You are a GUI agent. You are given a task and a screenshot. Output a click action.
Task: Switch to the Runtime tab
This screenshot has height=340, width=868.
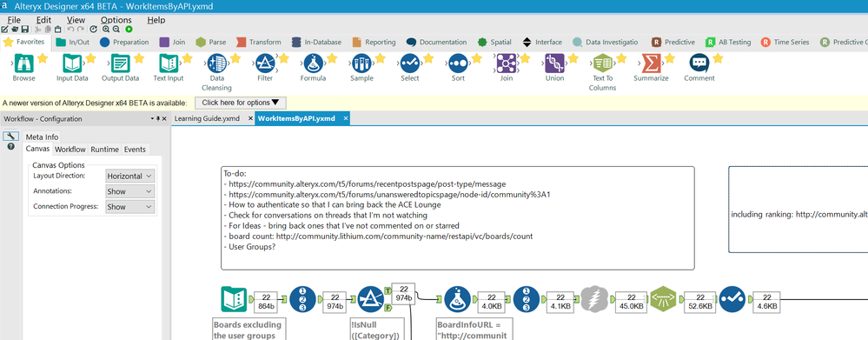104,150
